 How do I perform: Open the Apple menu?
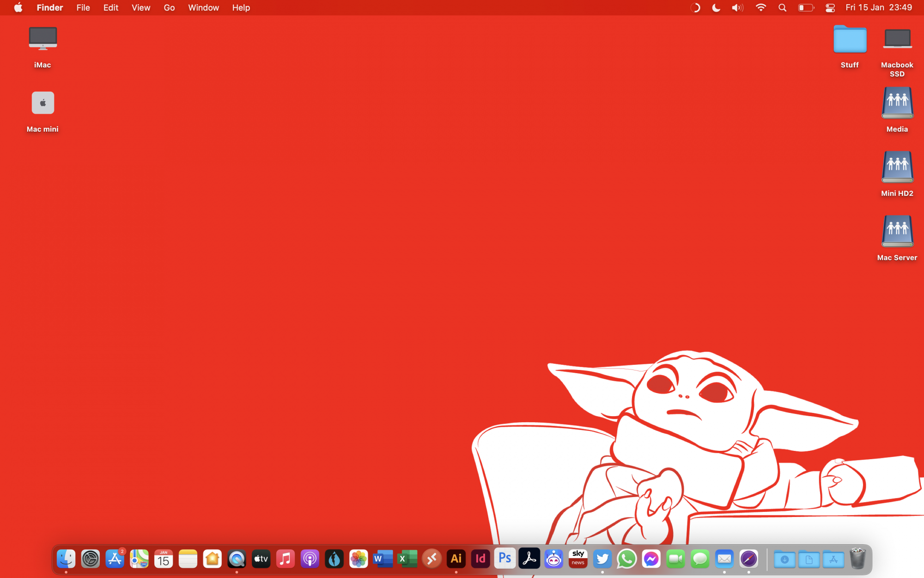coord(18,7)
